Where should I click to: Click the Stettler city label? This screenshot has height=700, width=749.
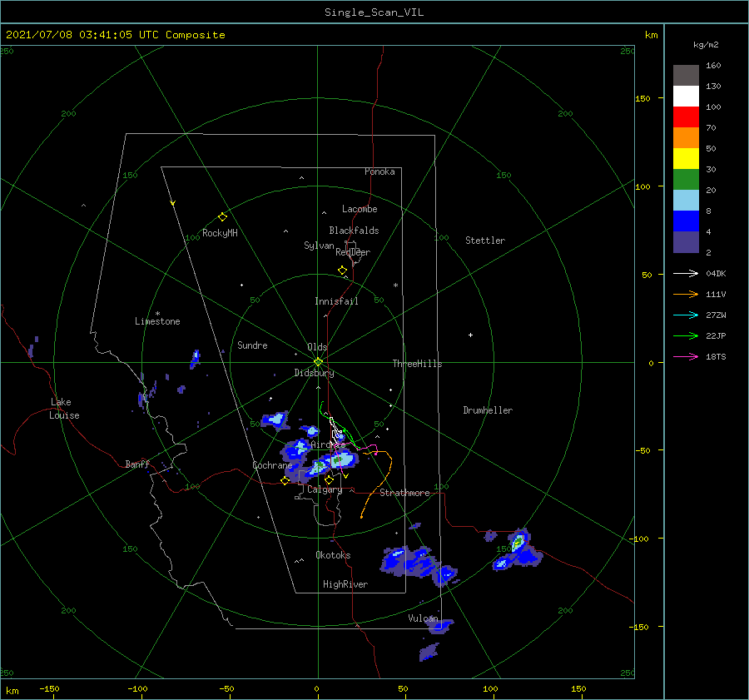pos(485,241)
